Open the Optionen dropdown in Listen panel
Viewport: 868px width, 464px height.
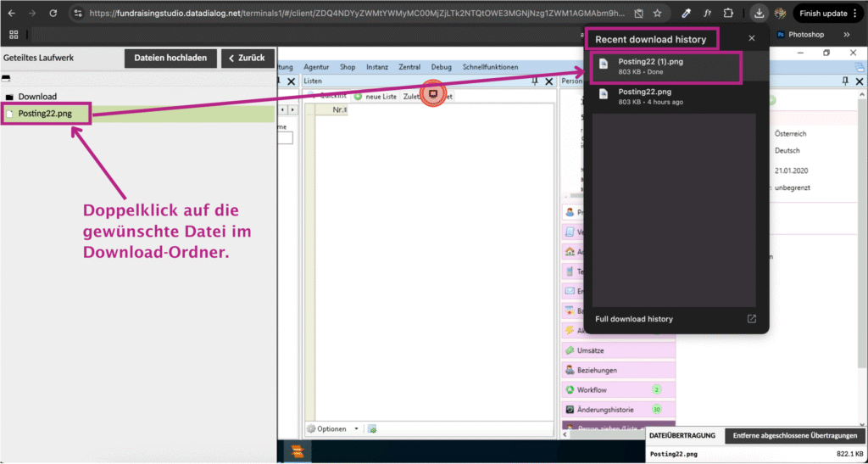pos(332,428)
